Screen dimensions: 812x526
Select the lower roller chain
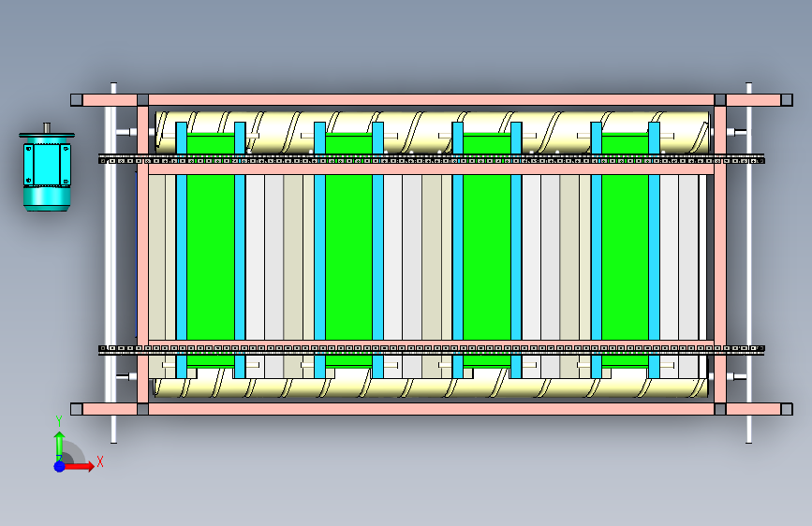[x=432, y=349]
